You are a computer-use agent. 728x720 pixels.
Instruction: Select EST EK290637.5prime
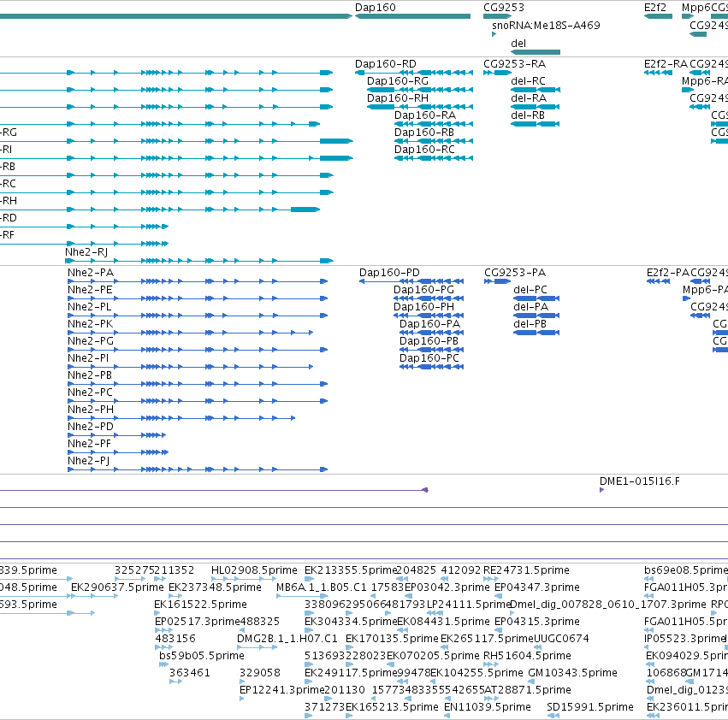click(117, 587)
